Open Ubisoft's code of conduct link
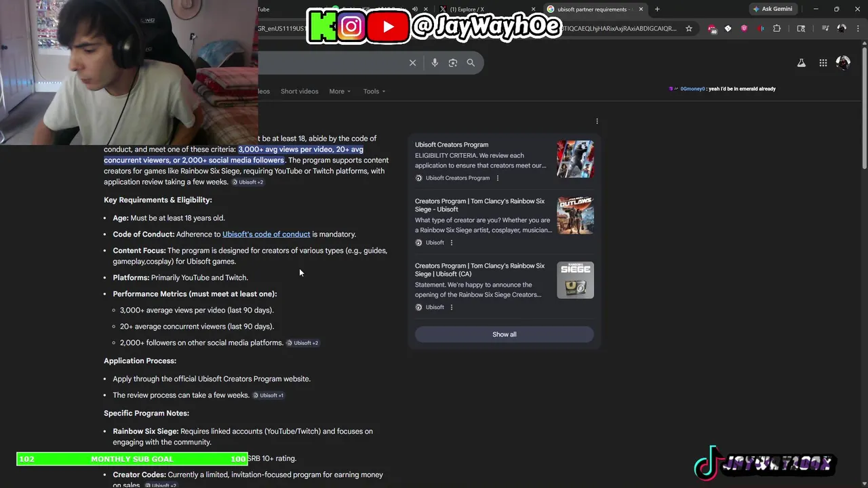868x488 pixels. tap(266, 235)
